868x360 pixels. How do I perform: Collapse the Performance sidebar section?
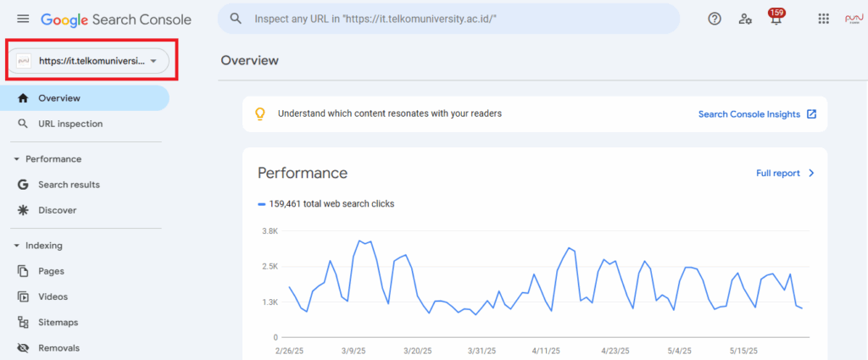point(17,159)
